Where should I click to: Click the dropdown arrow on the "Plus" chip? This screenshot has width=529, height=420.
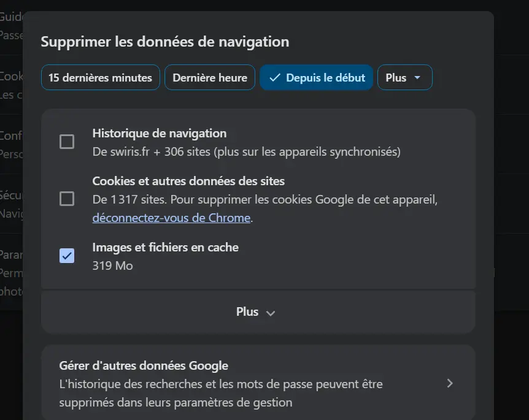[x=418, y=77]
